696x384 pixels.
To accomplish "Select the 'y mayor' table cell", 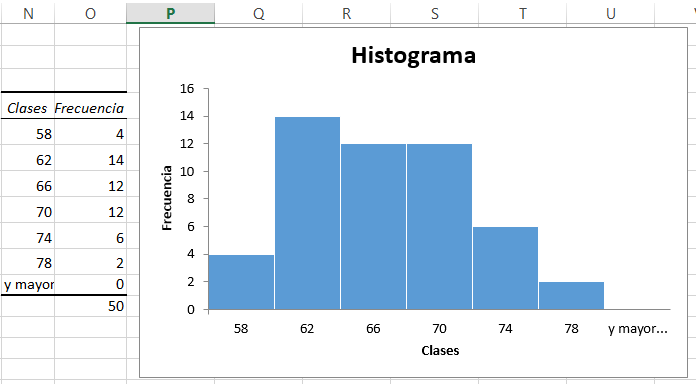I will point(28,284).
